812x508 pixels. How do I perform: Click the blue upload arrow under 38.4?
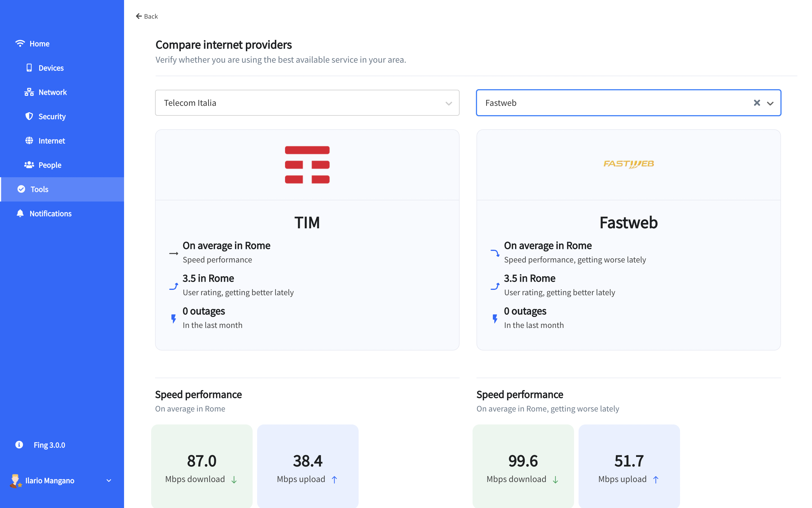coord(334,480)
